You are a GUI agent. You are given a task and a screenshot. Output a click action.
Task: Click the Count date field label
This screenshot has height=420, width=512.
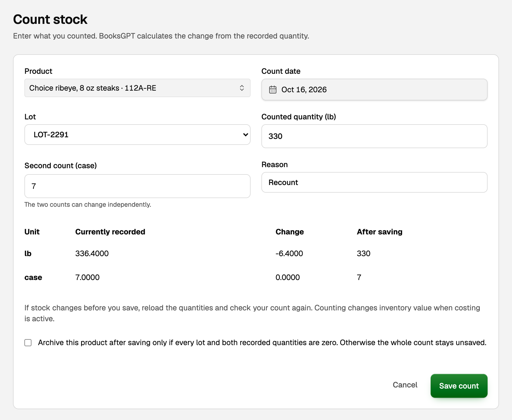[281, 71]
